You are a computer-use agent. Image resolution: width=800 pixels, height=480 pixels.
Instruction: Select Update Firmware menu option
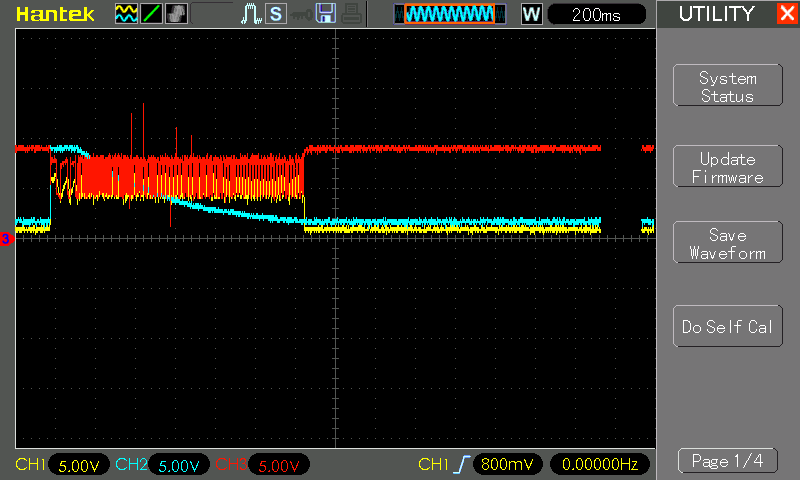pos(727,168)
